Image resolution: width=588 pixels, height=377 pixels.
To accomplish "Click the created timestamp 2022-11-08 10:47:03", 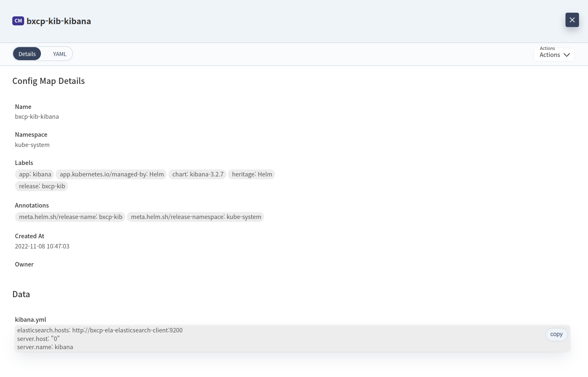I will point(42,246).
